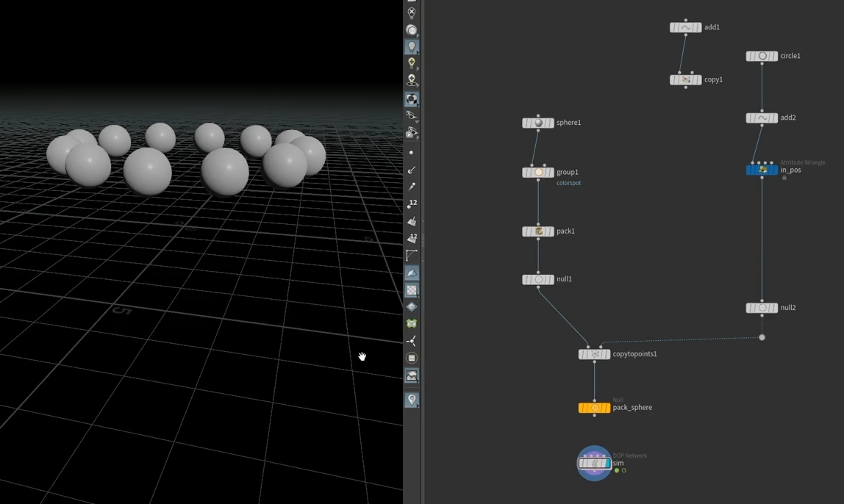Click the circle1 node label
The width and height of the screenshot is (844, 504).
click(x=790, y=56)
